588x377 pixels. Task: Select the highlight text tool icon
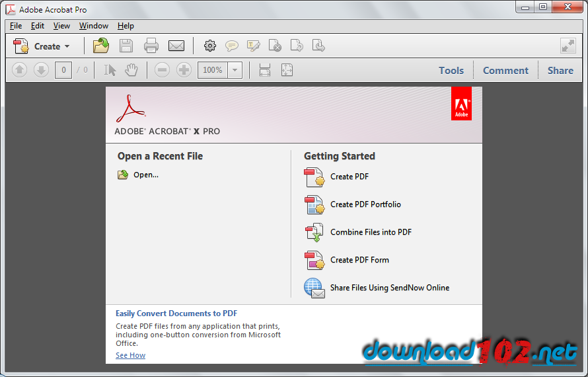[254, 46]
